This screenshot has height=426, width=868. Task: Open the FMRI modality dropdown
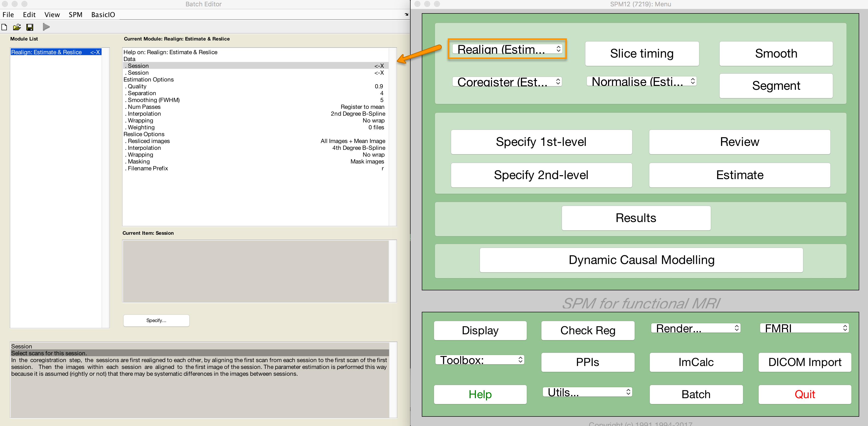click(804, 328)
